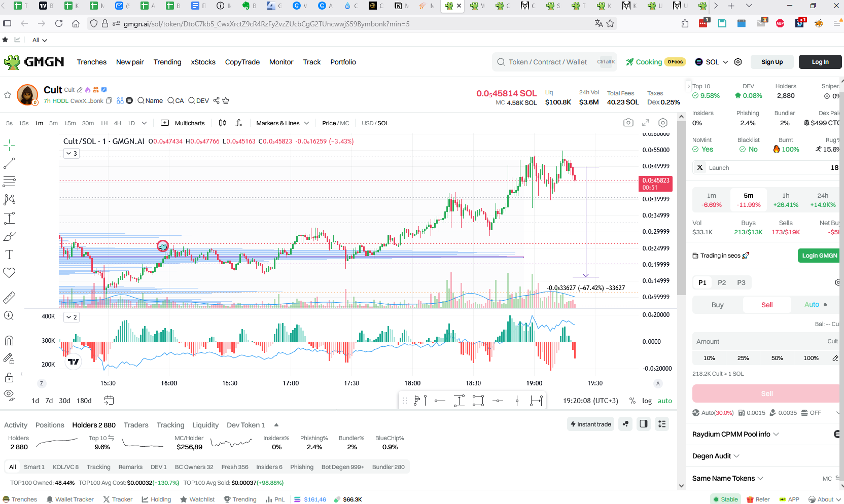The width and height of the screenshot is (844, 504).
Task: Open the chart candle type selector
Action: pyautogui.click(x=222, y=123)
